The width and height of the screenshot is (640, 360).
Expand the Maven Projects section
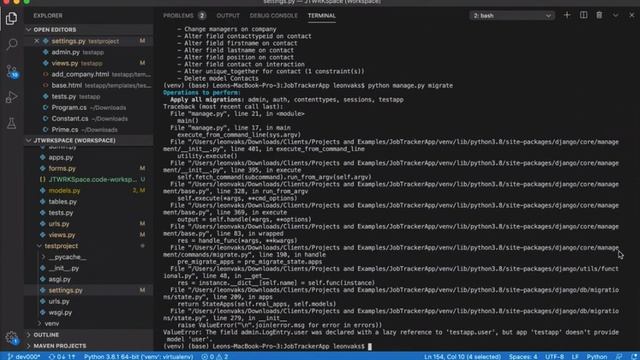click(x=89, y=346)
